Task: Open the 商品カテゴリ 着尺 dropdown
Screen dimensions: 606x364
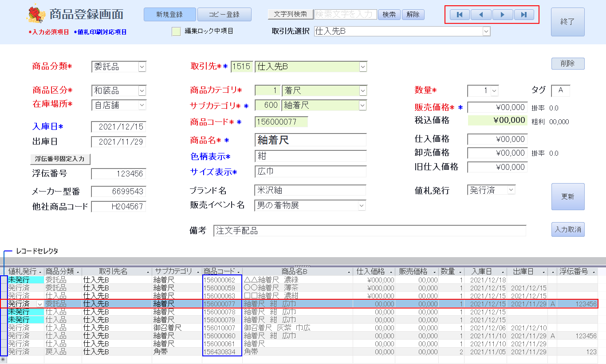Action: click(363, 90)
